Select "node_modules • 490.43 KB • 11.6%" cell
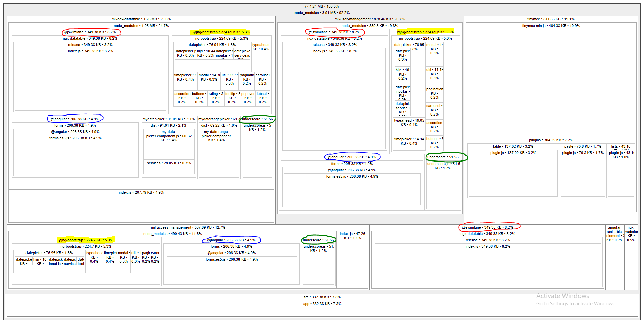This screenshot has height=322, width=644. [172, 234]
